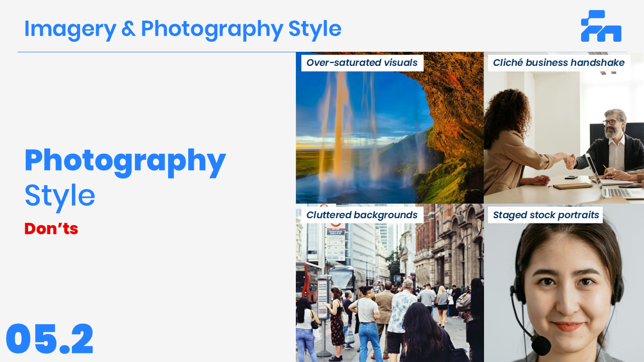Select the '05.2' section number

pyautogui.click(x=50, y=339)
